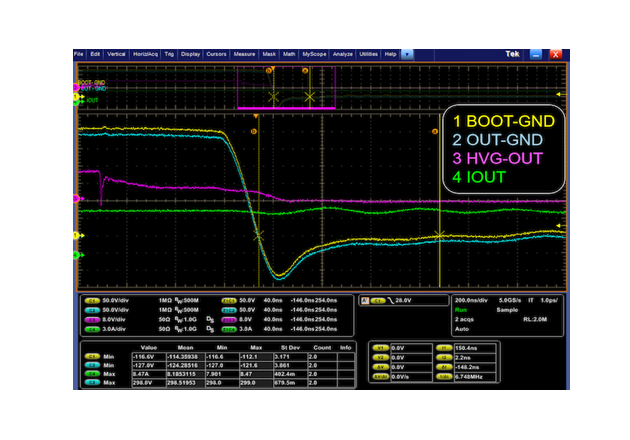630x440 pixels.
Task: Open the Horiz/Acq menu
Action: (145, 54)
